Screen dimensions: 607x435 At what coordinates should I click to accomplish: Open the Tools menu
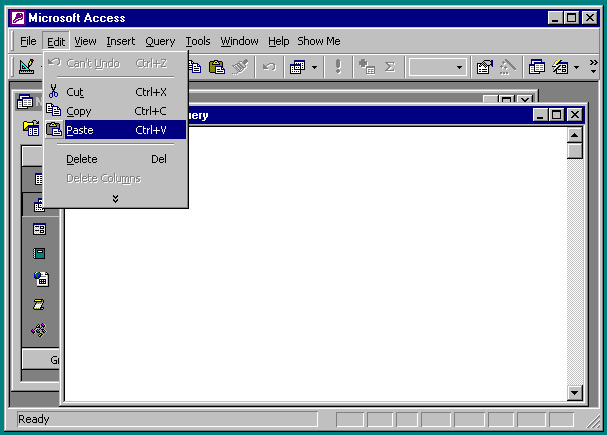[x=198, y=41]
